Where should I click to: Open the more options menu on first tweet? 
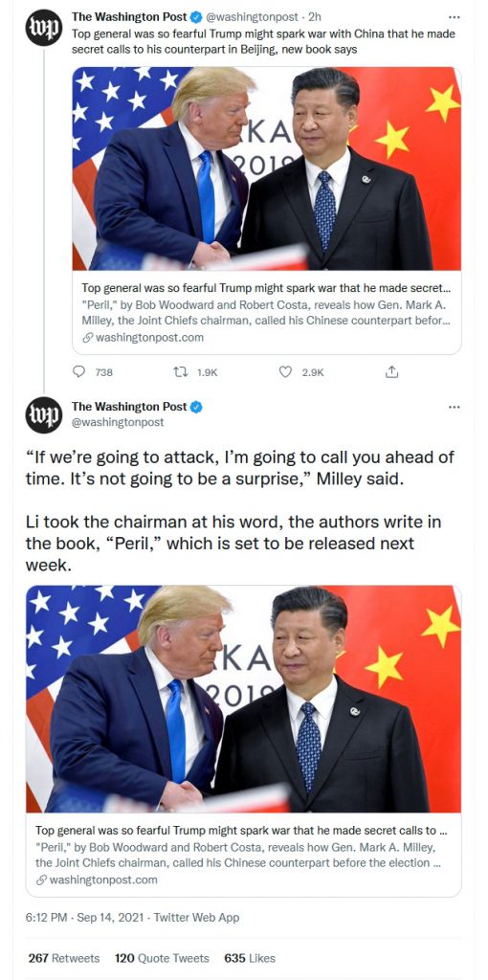coord(455,17)
